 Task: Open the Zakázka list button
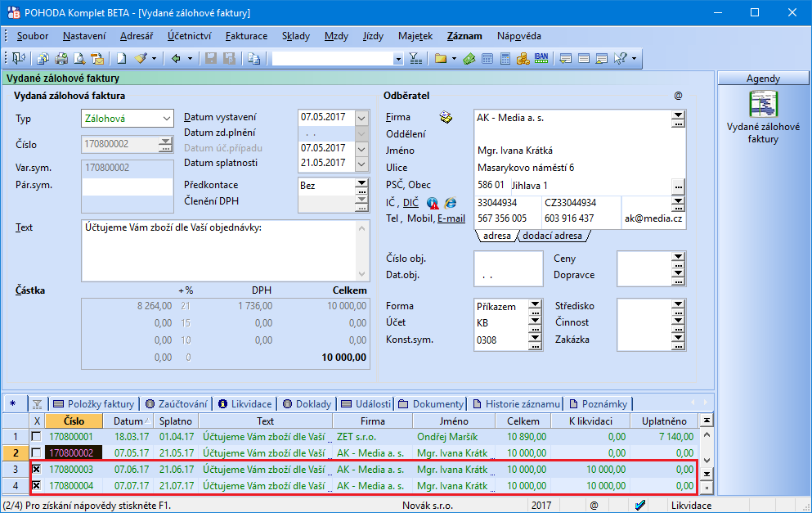tap(679, 340)
